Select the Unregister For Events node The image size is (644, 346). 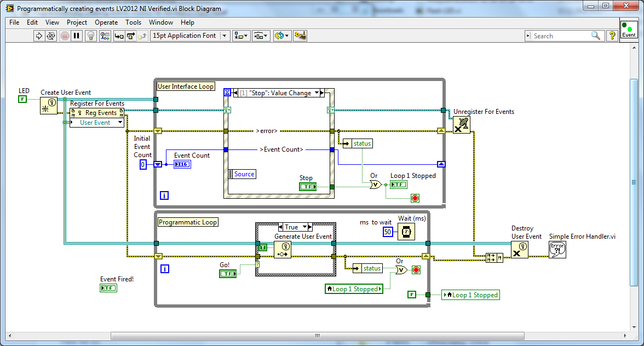click(x=462, y=125)
